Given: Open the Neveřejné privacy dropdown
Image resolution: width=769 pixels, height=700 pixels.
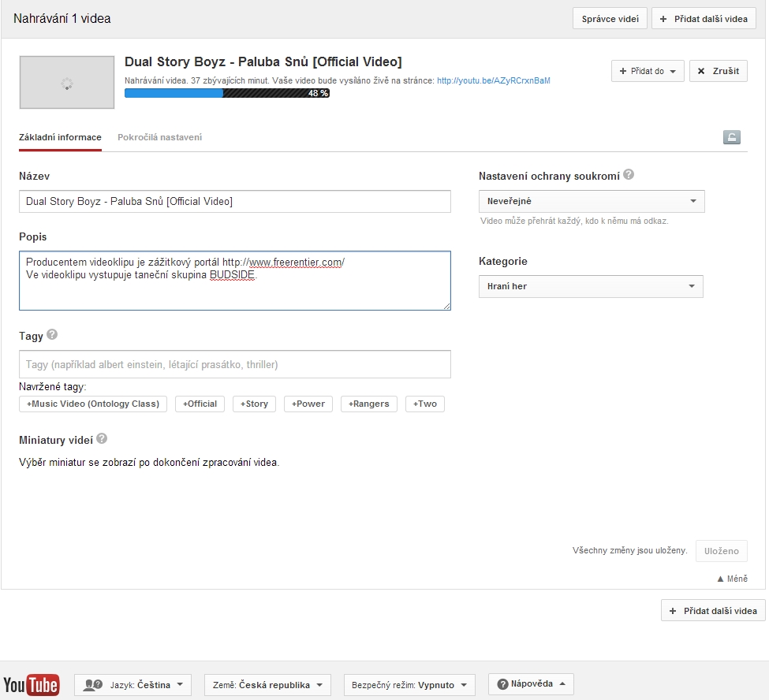Looking at the screenshot, I should coord(592,201).
